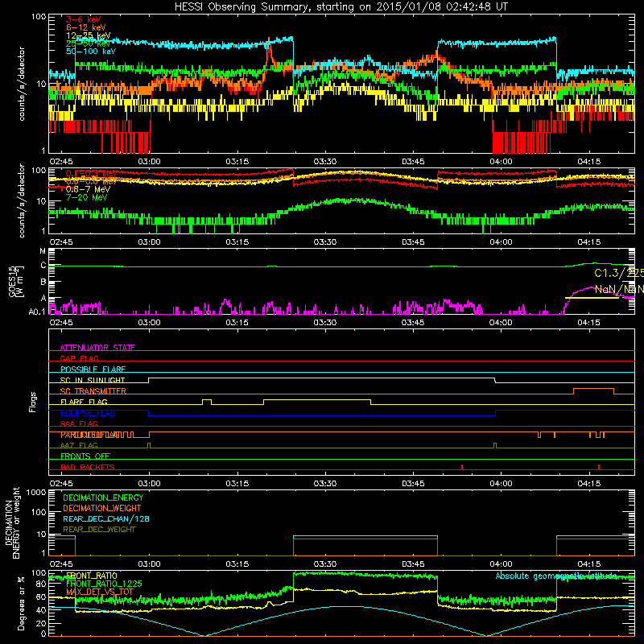This screenshot has height=644, width=644.
Task: Click the MAX_DET_VS_TOT legend label
Action: tap(100, 592)
